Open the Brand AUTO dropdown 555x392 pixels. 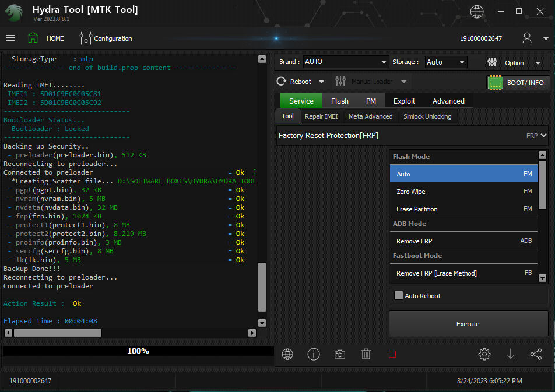(x=346, y=62)
